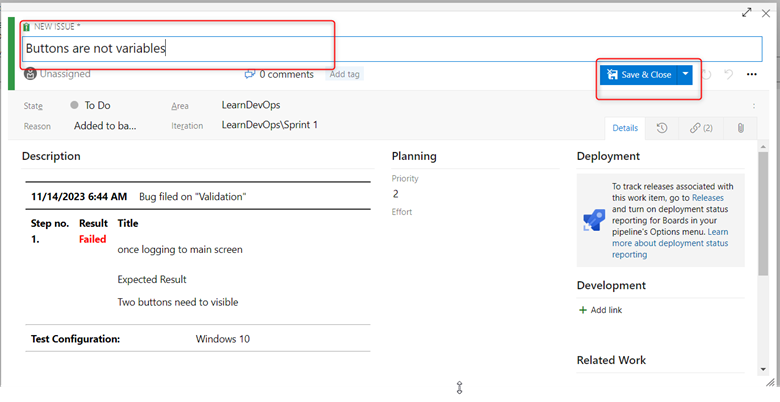Click the revert changes undo icon
780x402 pixels.
pyautogui.click(x=729, y=75)
